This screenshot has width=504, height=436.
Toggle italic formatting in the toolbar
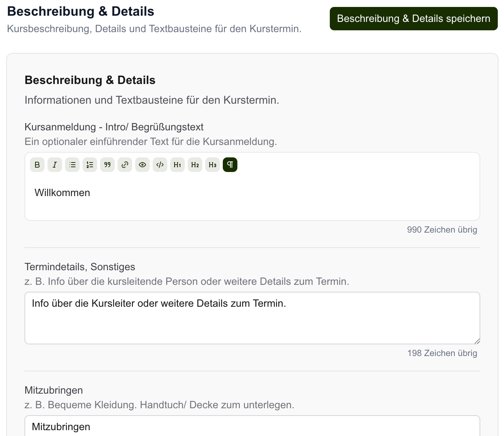coord(55,165)
